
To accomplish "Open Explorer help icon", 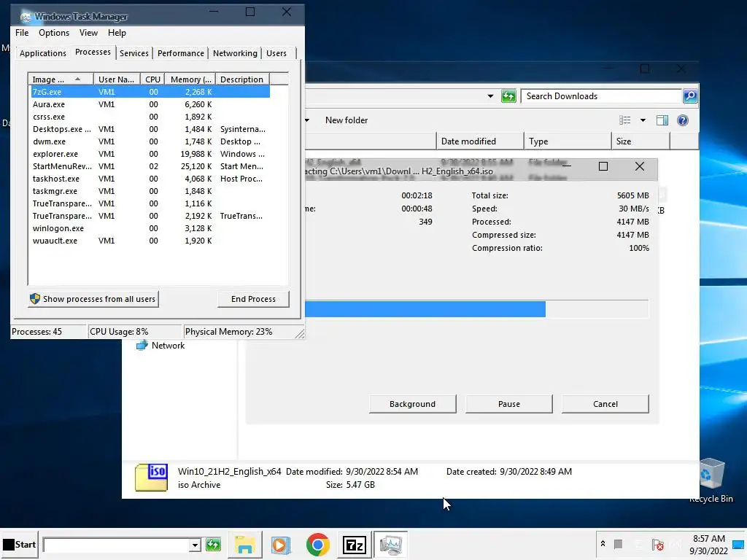I will [x=683, y=120].
